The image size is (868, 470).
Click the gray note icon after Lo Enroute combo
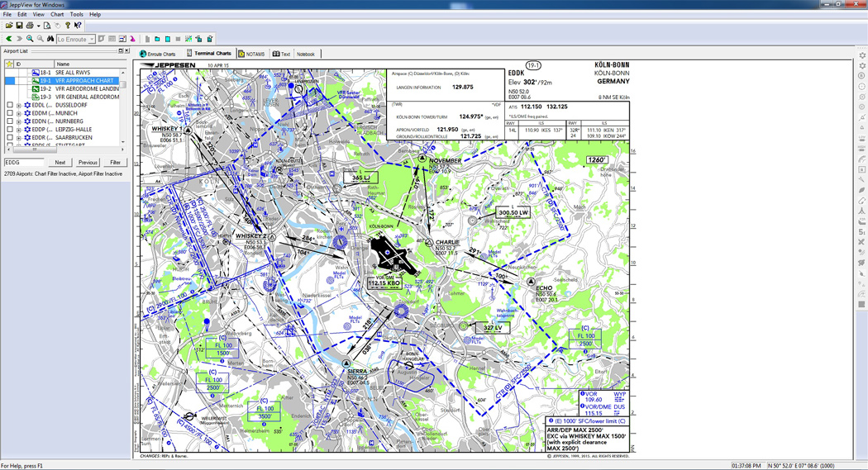tap(102, 39)
